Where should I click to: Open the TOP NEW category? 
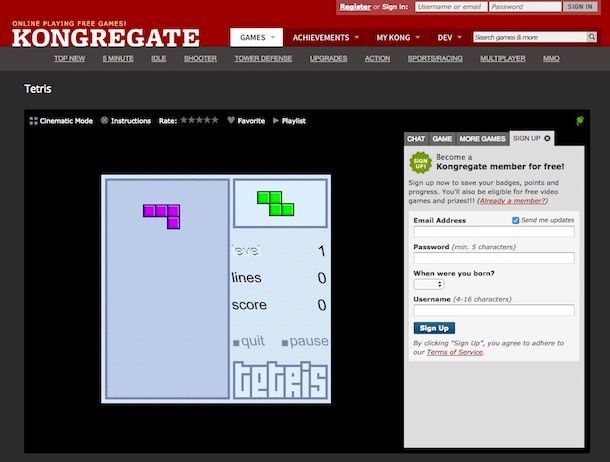coord(69,58)
